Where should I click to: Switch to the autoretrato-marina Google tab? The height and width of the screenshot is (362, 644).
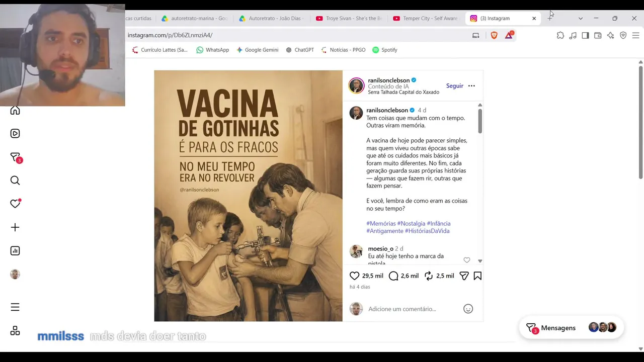(194, 18)
